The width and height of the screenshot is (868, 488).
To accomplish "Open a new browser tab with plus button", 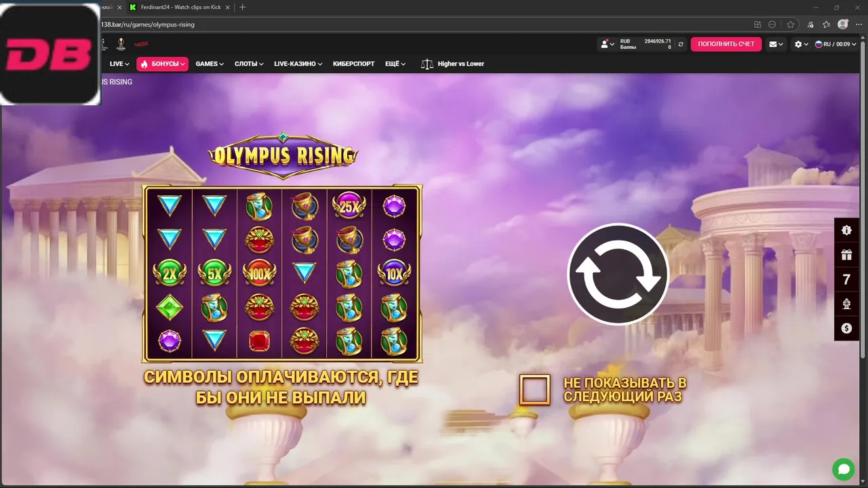I will tap(242, 7).
